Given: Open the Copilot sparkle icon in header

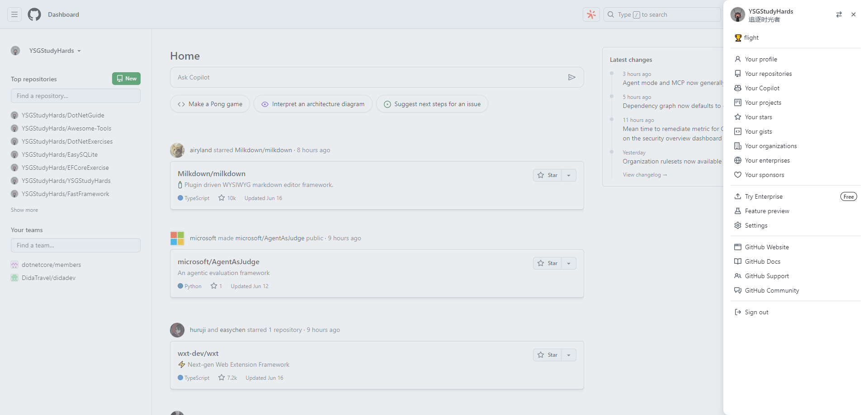Looking at the screenshot, I should coord(591,14).
